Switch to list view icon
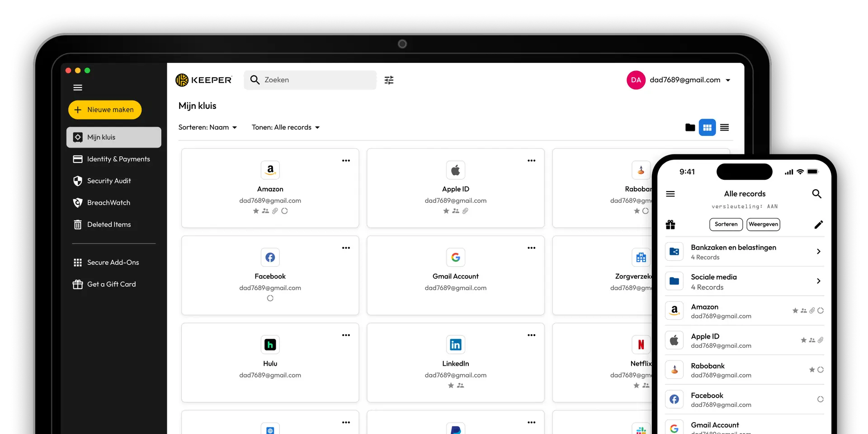The width and height of the screenshot is (868, 434). [x=724, y=128]
